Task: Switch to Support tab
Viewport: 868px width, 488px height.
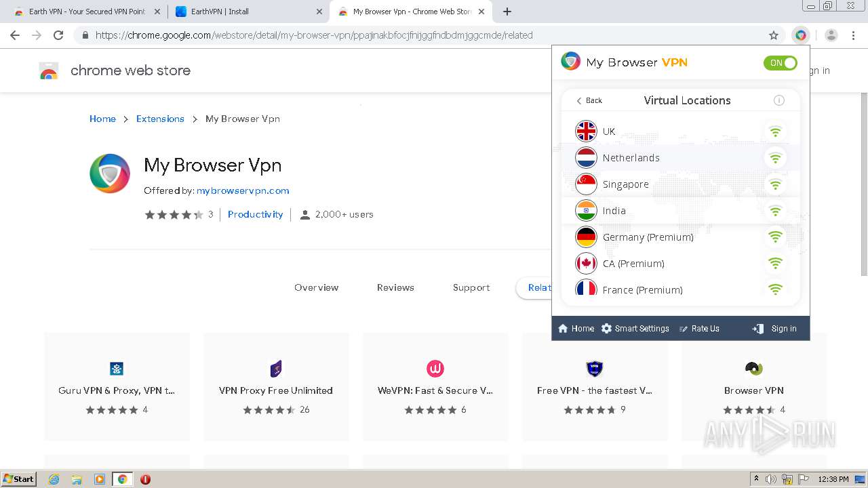Action: tap(471, 287)
